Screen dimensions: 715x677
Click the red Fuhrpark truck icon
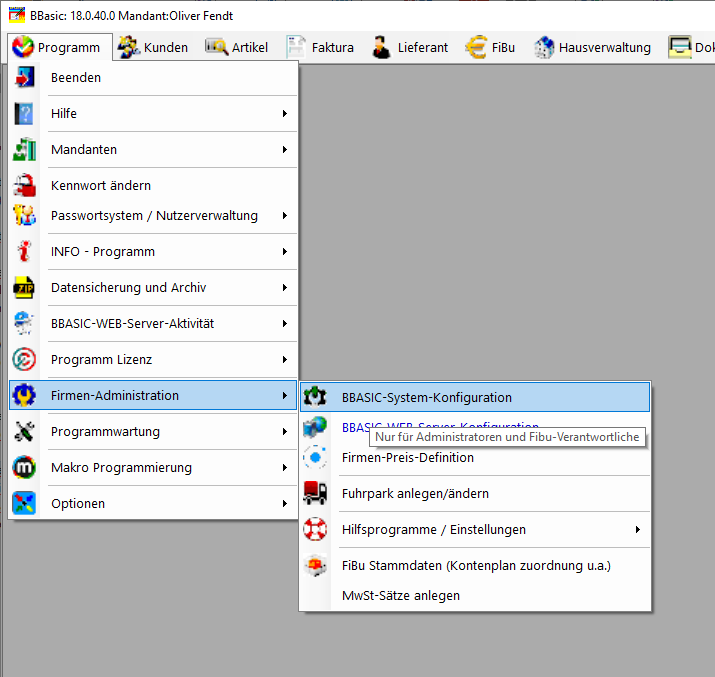tap(315, 493)
